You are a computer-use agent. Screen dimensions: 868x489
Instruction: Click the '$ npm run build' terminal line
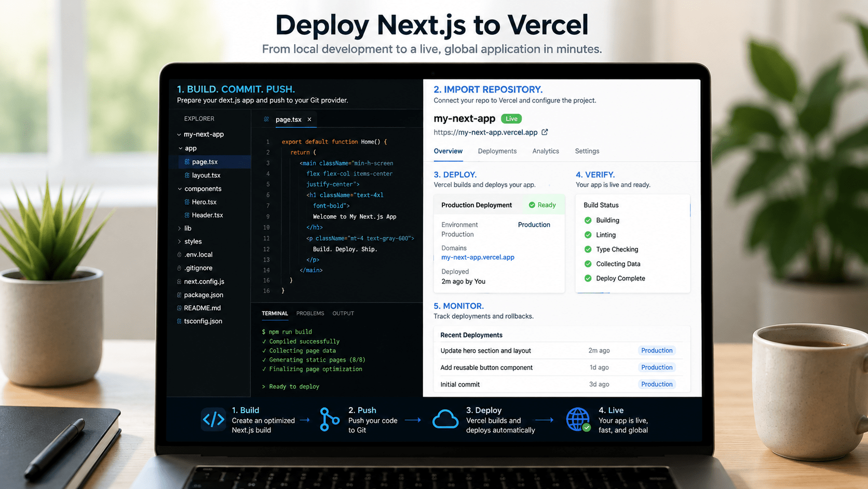point(287,332)
